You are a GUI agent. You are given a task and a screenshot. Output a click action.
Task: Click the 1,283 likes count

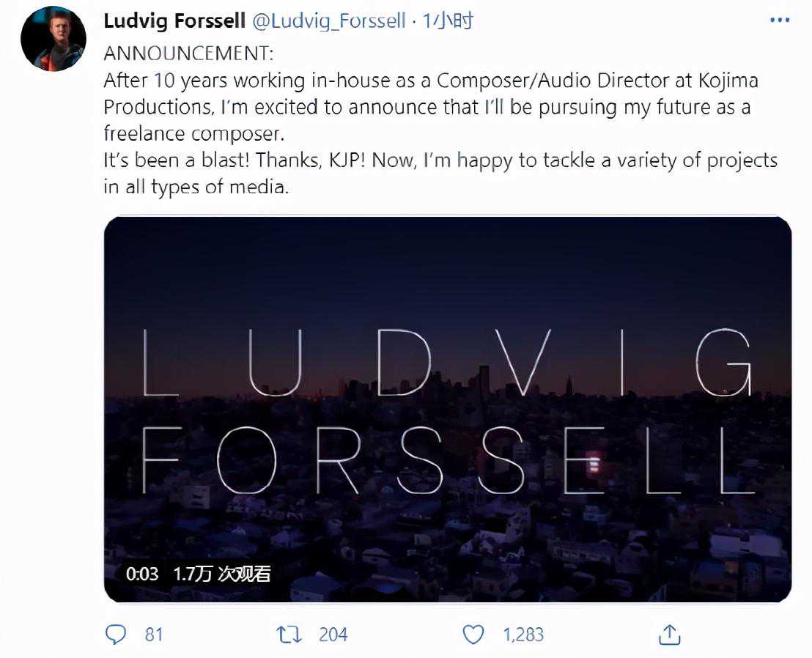523,634
